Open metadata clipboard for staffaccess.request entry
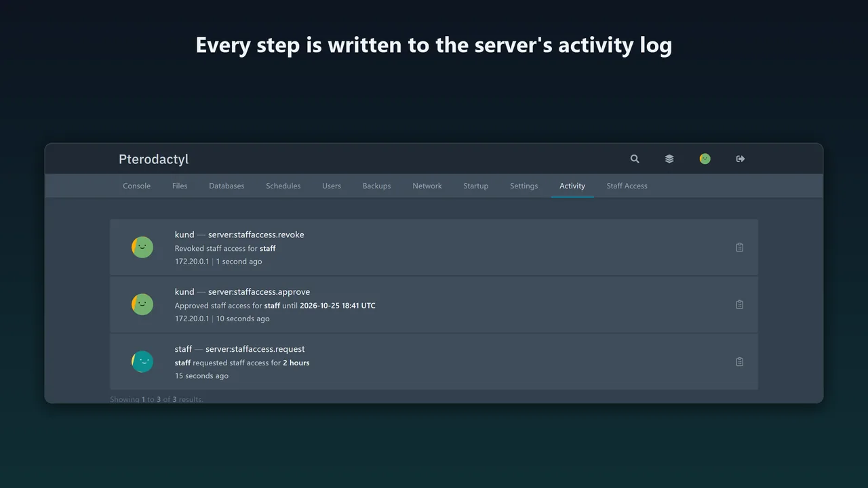This screenshot has height=488, width=868. [x=740, y=362]
